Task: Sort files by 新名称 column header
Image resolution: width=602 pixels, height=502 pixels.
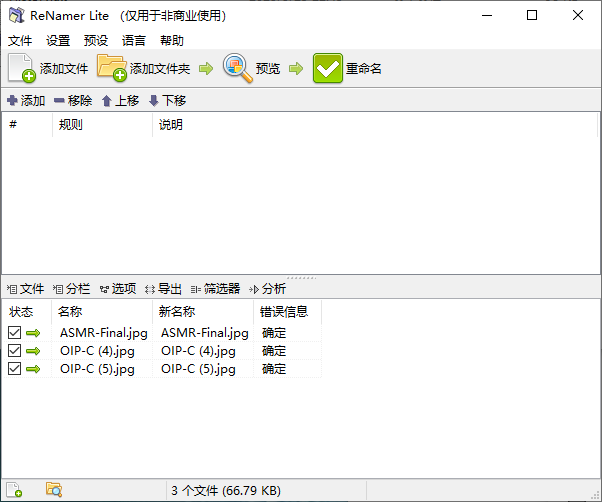Action: (x=203, y=311)
